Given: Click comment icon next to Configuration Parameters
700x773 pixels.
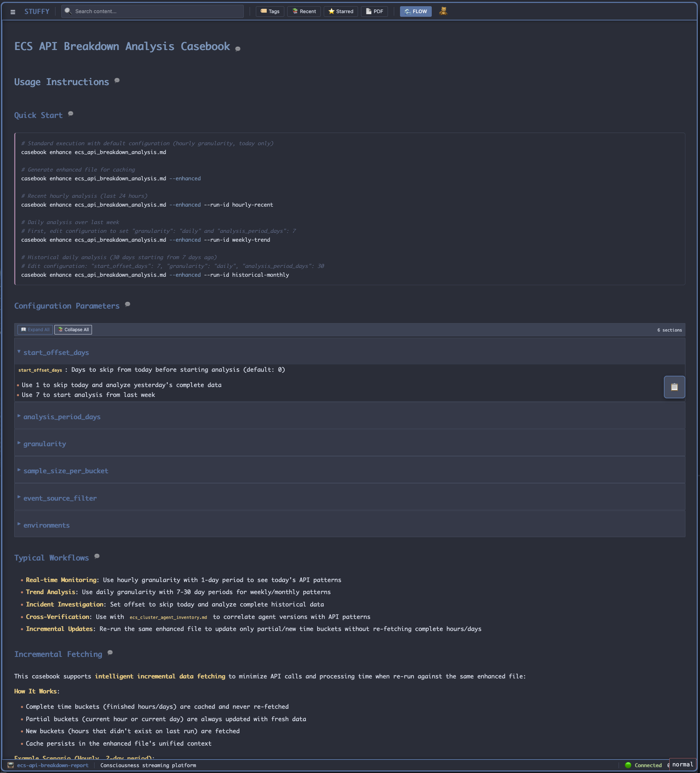Looking at the screenshot, I should [x=128, y=305].
